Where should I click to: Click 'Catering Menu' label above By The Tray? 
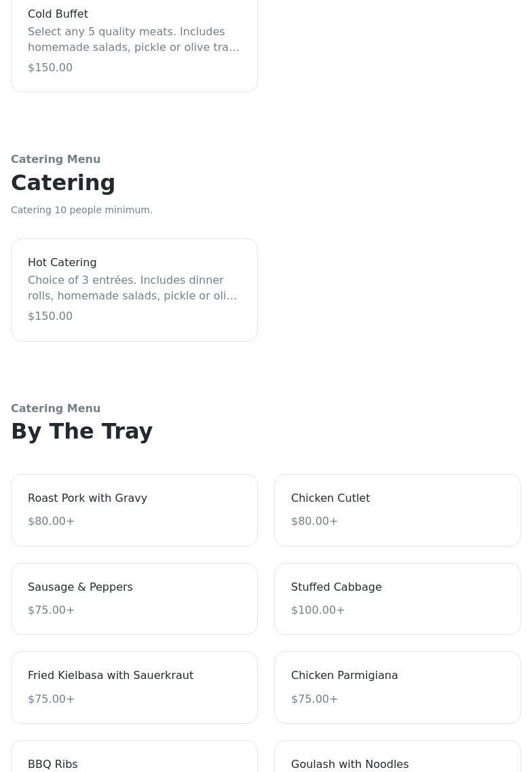coord(56,408)
